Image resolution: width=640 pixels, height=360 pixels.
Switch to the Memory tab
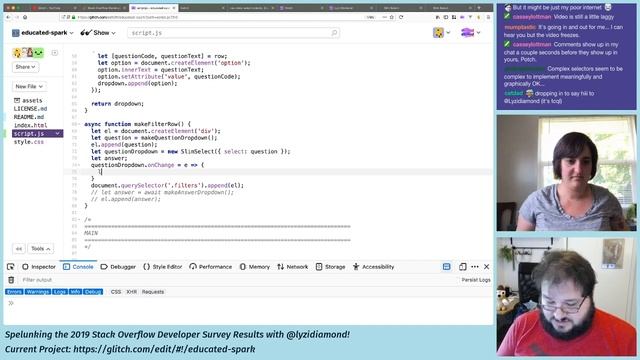click(x=255, y=267)
